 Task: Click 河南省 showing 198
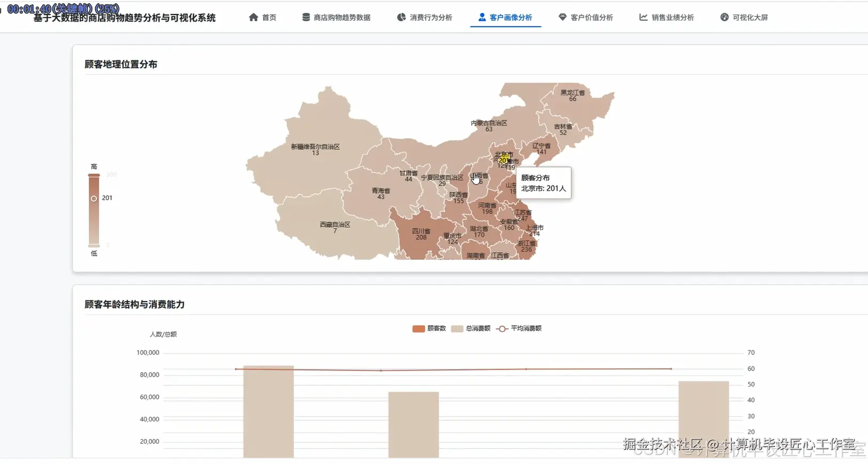pos(487,208)
